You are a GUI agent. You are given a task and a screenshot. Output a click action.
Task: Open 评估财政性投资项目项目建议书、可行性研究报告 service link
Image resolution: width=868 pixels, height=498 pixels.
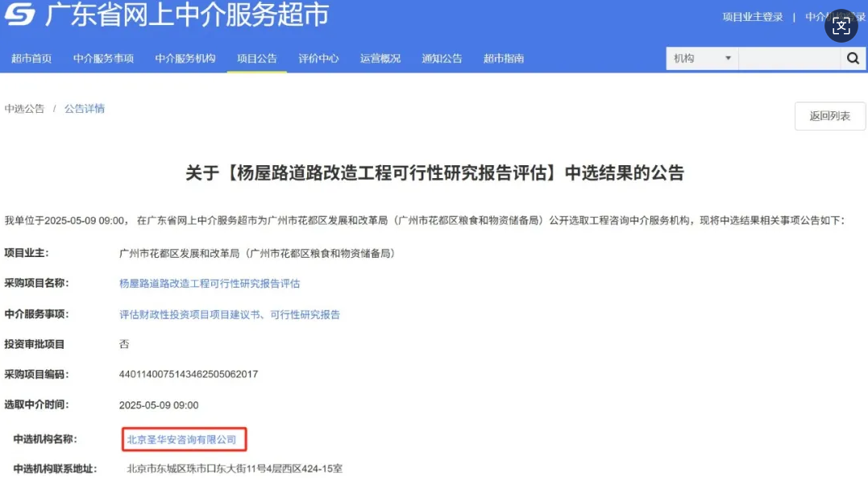point(229,315)
